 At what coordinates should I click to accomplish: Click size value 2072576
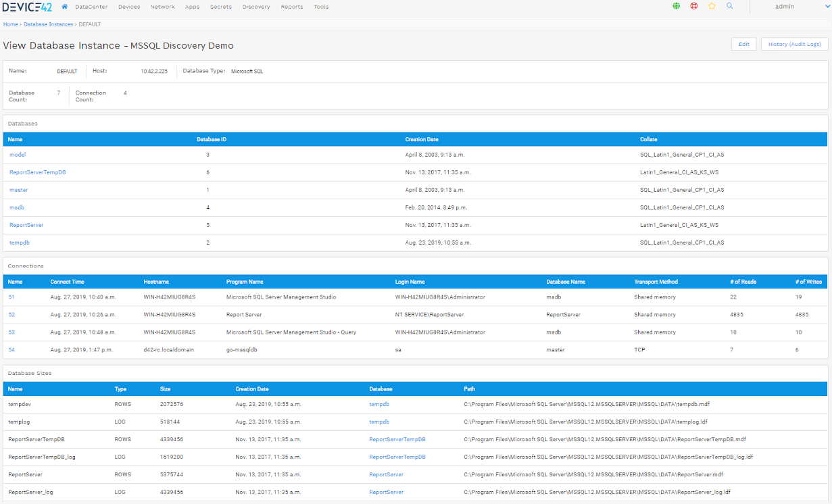[172, 404]
